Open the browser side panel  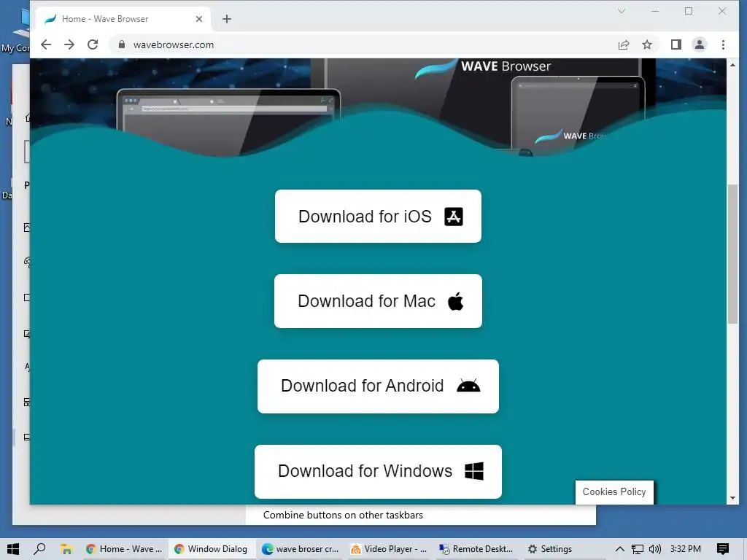[x=676, y=44]
